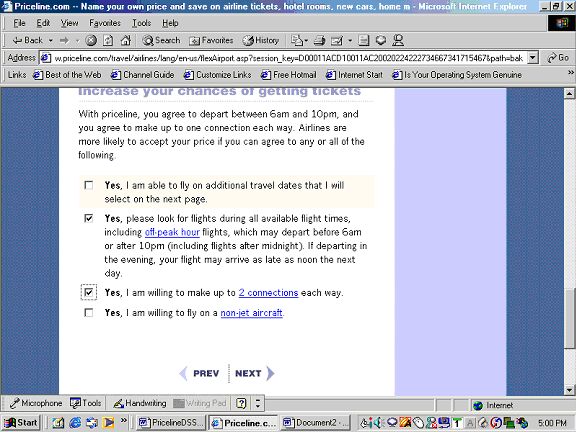
Task: Open the off-peak hour link
Action: click(172, 233)
